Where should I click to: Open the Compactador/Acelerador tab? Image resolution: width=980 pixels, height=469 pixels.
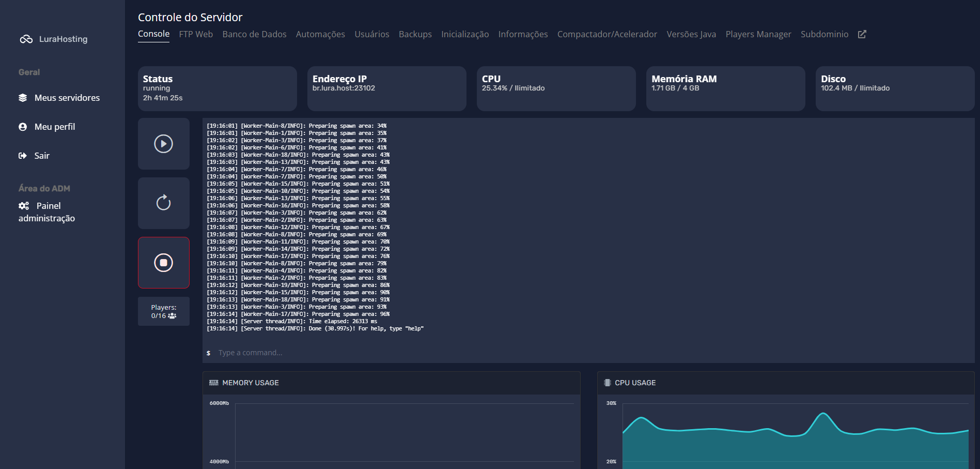pos(607,34)
